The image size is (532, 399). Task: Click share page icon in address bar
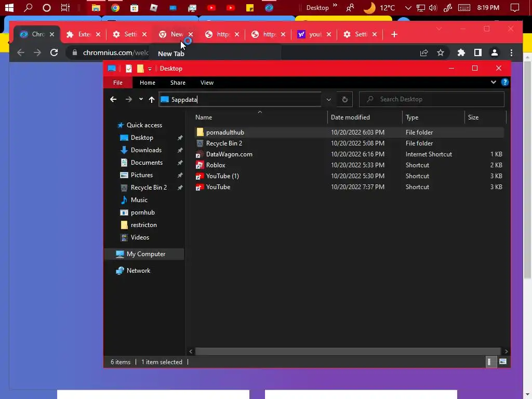pos(424,52)
